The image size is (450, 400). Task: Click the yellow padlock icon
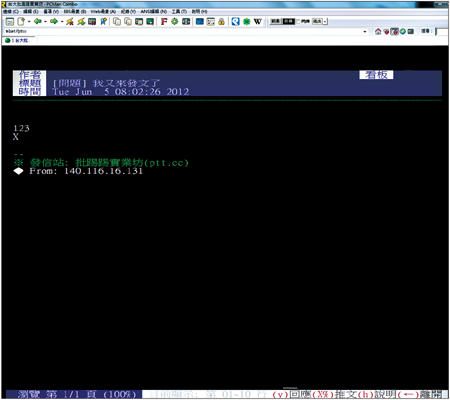coord(221,22)
